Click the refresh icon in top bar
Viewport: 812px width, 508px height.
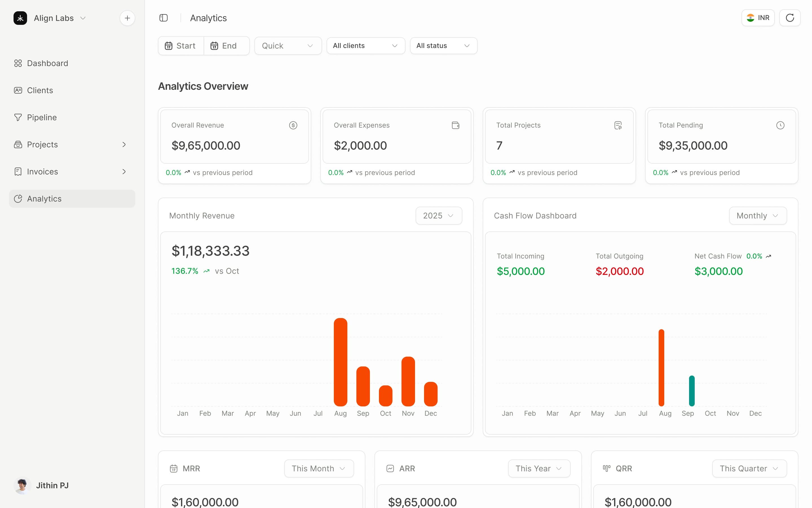click(x=789, y=18)
